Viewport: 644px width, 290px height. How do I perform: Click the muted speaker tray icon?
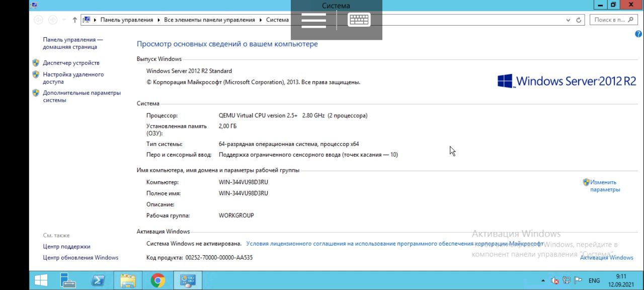coord(555,280)
